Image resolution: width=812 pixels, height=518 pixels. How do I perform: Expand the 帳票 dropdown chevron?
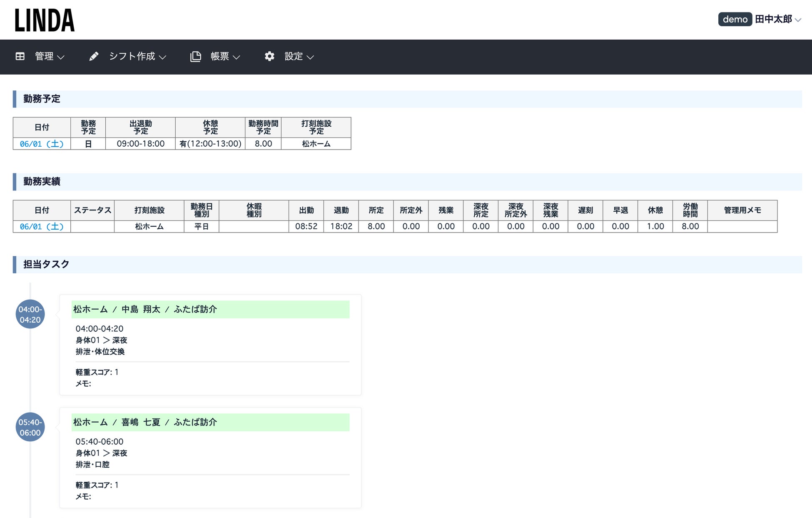pyautogui.click(x=237, y=57)
